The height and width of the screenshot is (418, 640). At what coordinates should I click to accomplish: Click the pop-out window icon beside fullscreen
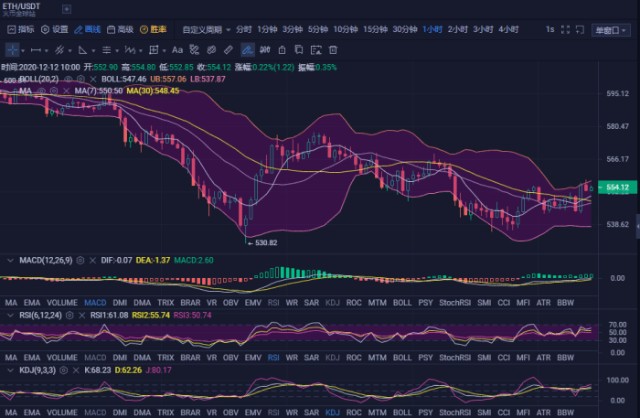tap(580, 29)
